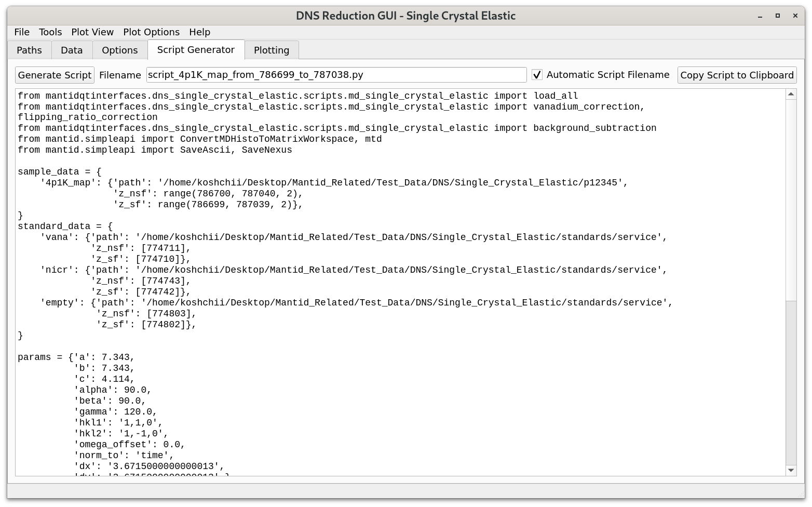The image size is (812, 507).
Task: Go to the Options tab
Action: click(119, 50)
